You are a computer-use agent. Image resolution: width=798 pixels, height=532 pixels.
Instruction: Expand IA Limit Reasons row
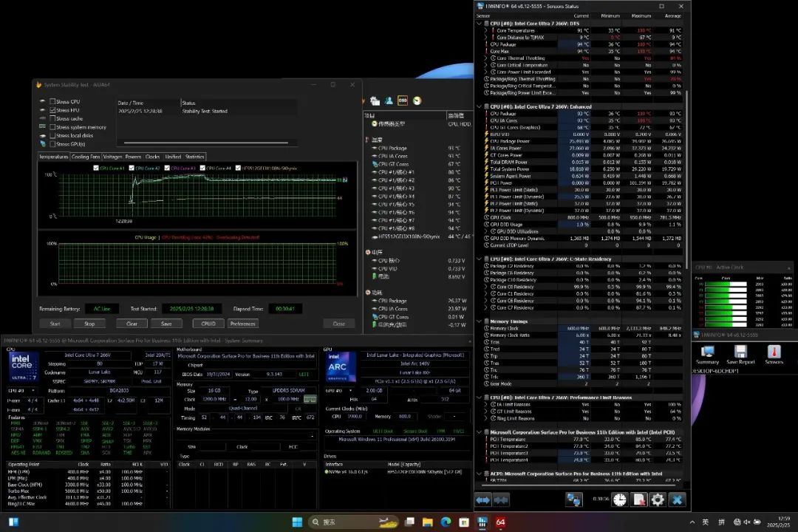tap(486, 404)
